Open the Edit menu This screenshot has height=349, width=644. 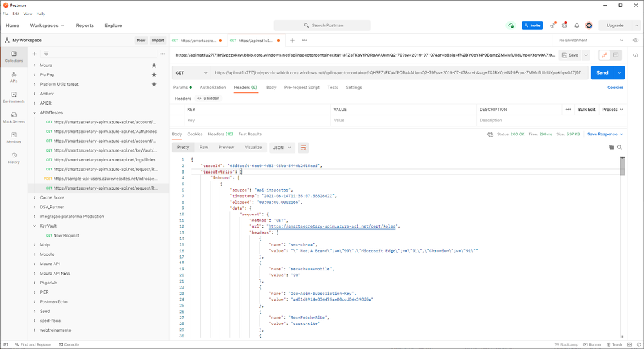point(16,14)
